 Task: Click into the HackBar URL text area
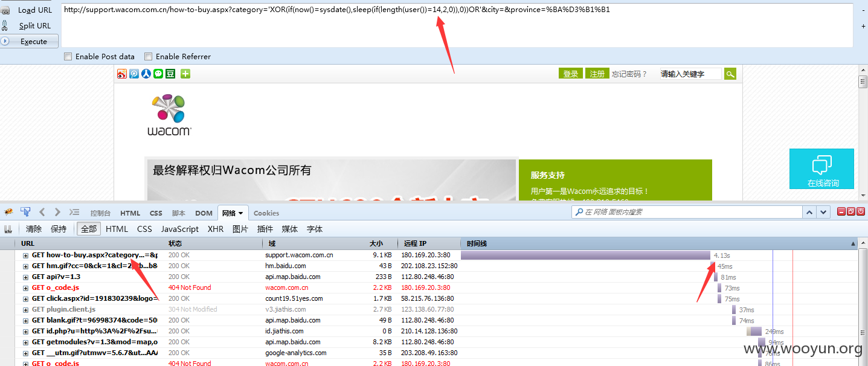click(x=457, y=25)
